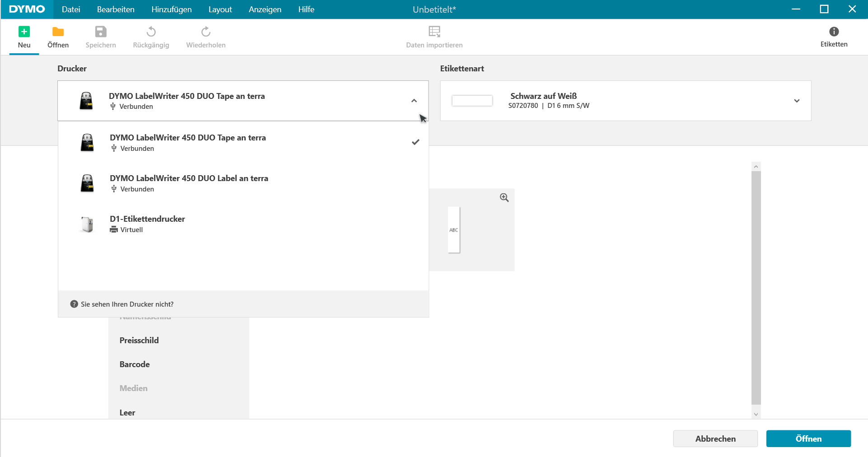868x457 pixels.
Task: Select DYMO LabelWriter 450 DUO Label printer
Action: point(189,183)
